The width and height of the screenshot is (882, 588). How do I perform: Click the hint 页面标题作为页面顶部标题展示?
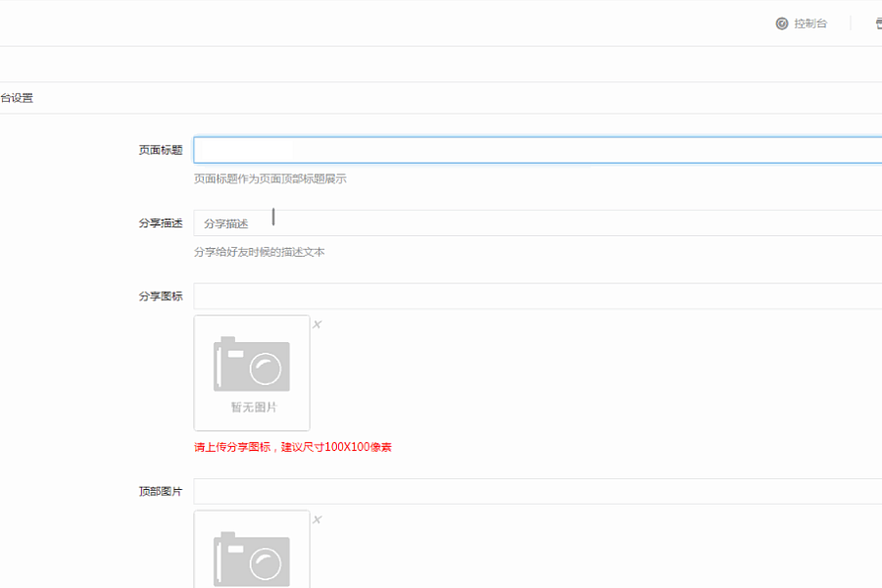point(270,179)
